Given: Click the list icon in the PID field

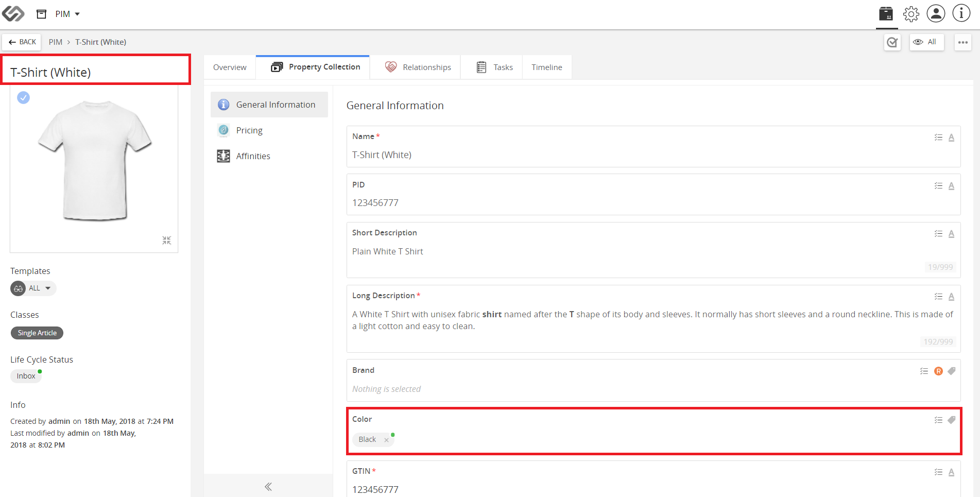Looking at the screenshot, I should 938,186.
